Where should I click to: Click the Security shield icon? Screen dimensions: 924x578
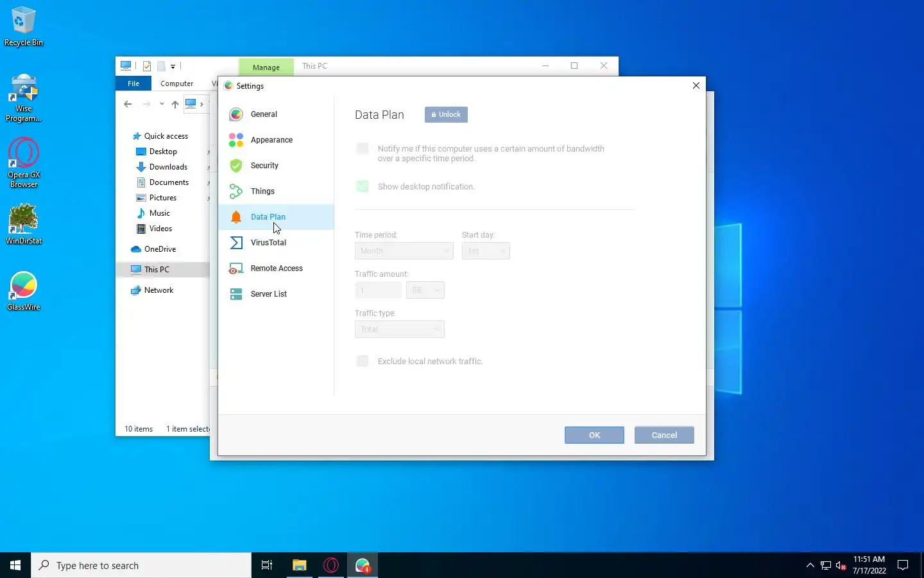tap(236, 166)
